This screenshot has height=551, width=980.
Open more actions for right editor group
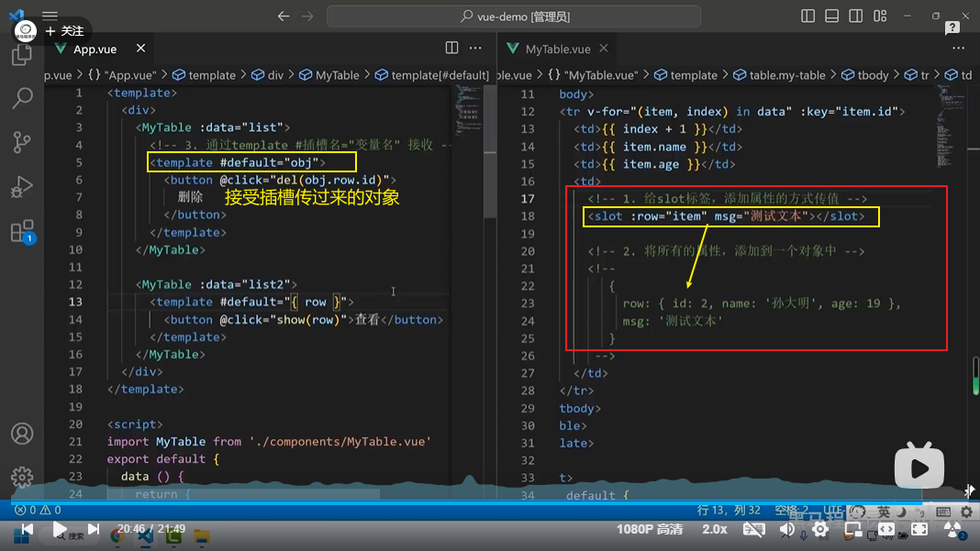[x=959, y=48]
